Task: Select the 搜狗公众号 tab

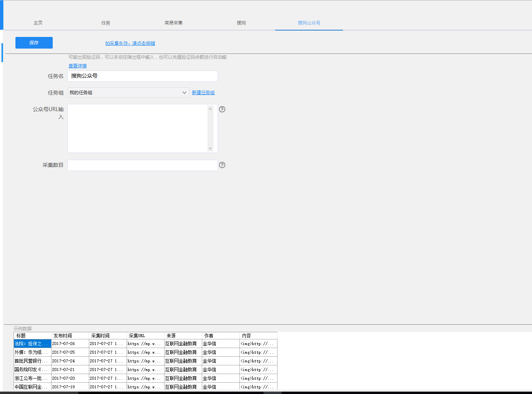Action: [309, 23]
